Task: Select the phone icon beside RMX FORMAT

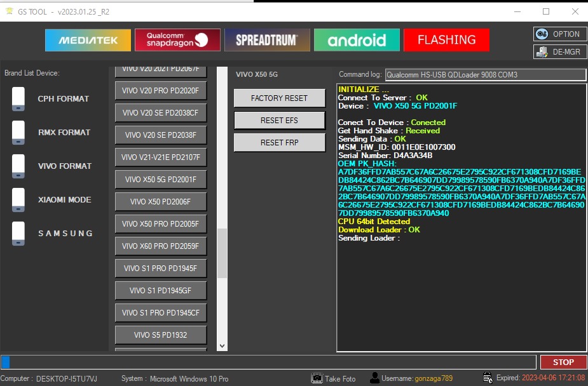Action: coord(18,133)
